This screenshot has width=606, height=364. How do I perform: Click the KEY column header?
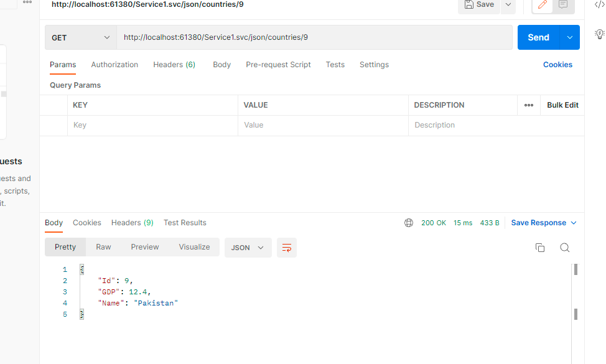[80, 105]
